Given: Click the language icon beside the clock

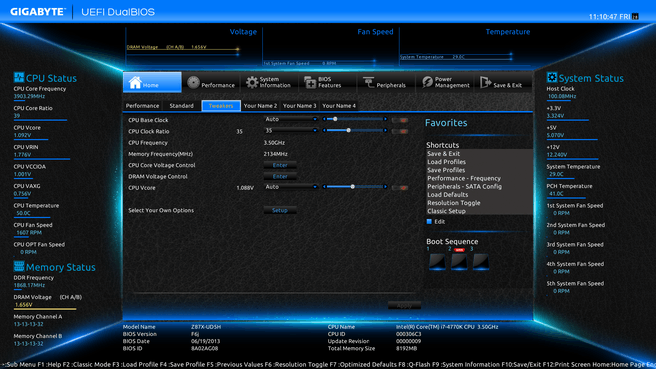Looking at the screenshot, I should (x=636, y=17).
